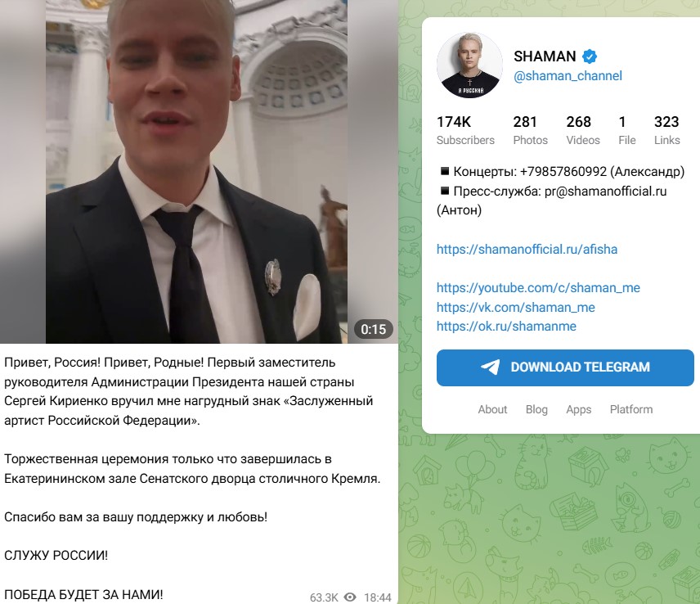
Task: Open the Apps footer link
Action: coord(579,409)
